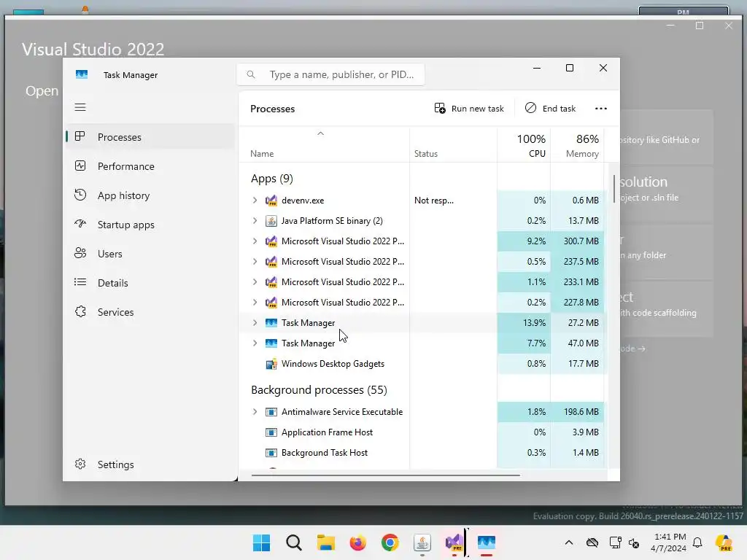
Task: Show hidden system tray icons
Action: coord(568,542)
